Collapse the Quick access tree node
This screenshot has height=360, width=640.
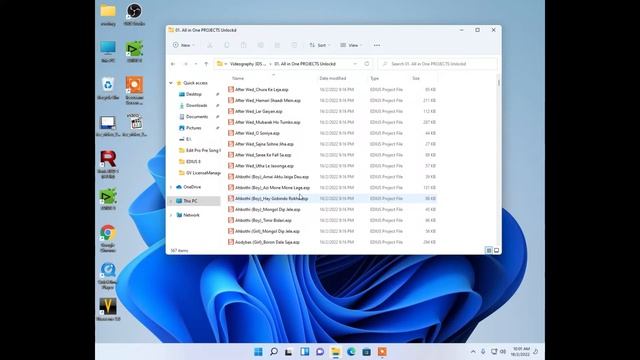pyautogui.click(x=171, y=83)
